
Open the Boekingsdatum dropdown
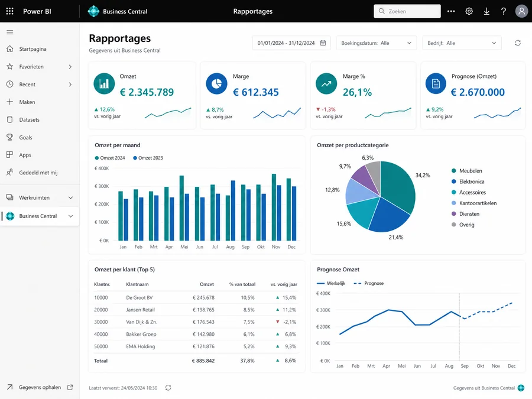(x=377, y=43)
